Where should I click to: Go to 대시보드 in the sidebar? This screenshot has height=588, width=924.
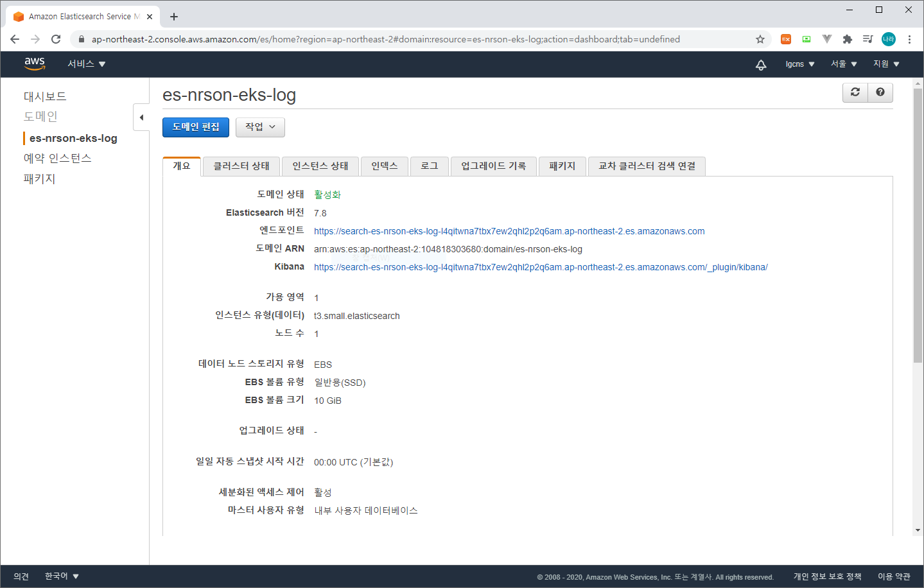(x=45, y=96)
